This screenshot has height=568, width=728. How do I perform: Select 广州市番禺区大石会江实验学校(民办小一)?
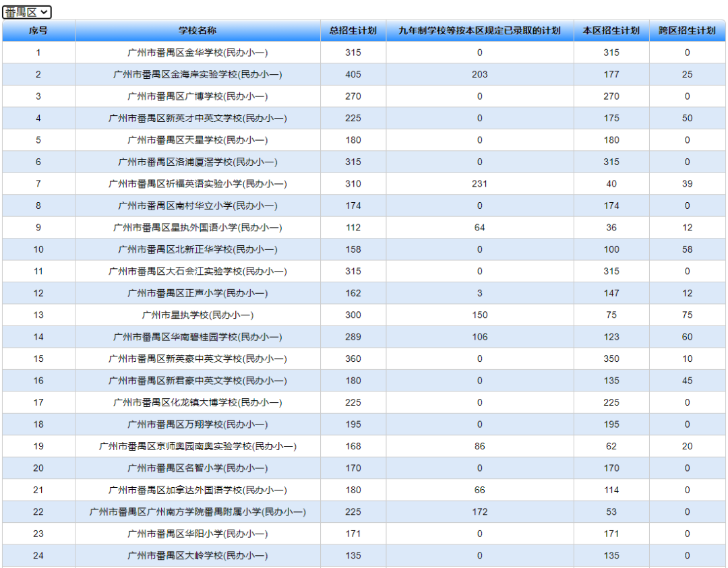point(198,272)
